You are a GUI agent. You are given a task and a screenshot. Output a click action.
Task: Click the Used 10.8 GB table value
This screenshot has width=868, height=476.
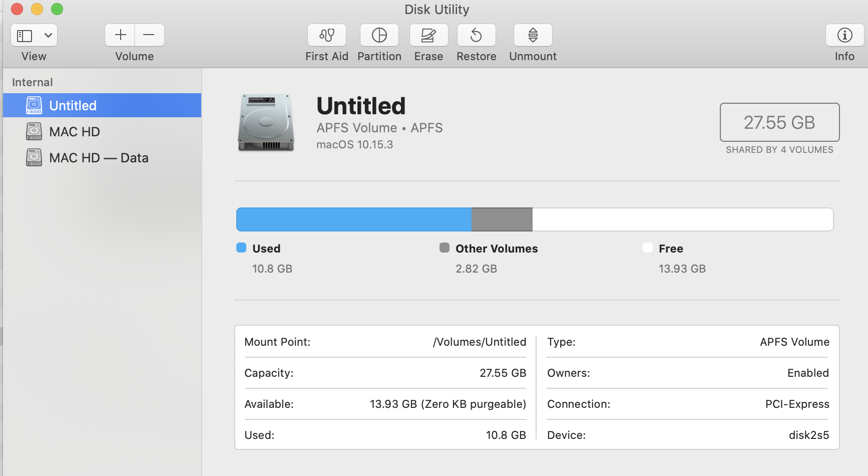506,435
